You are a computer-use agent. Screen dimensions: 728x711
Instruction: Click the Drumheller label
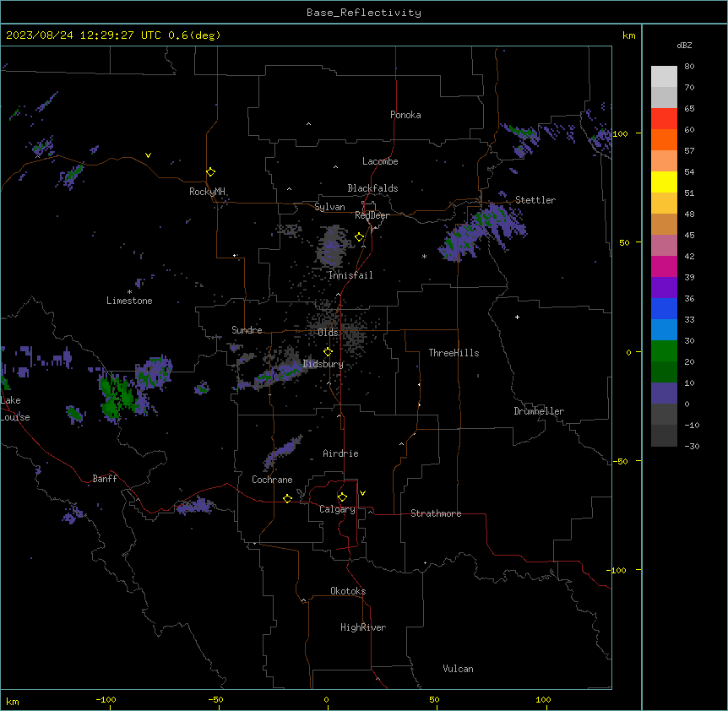coord(539,411)
